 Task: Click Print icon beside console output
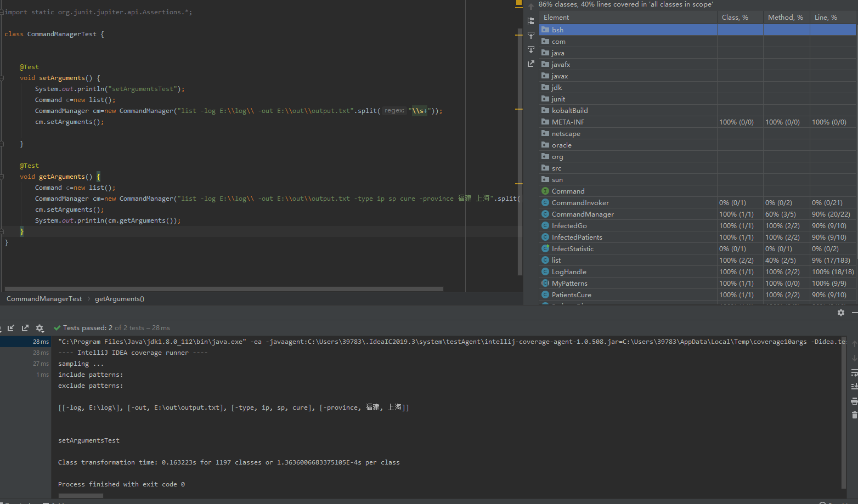click(854, 401)
